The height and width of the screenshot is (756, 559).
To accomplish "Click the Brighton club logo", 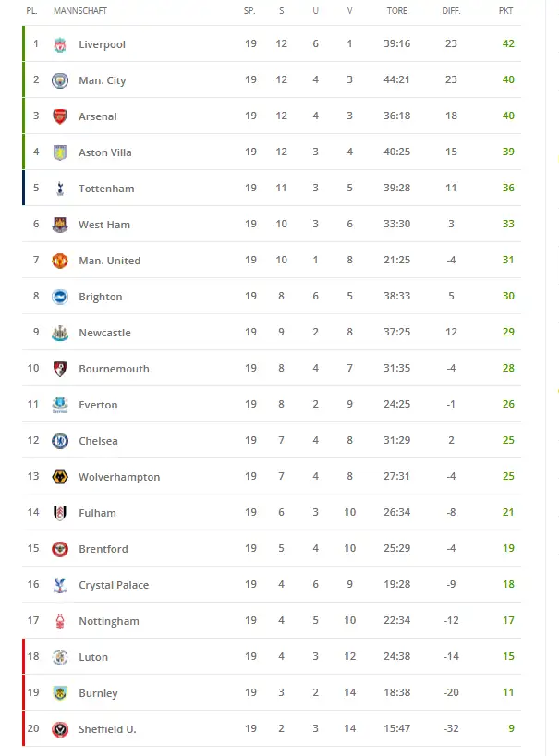I will (60, 297).
